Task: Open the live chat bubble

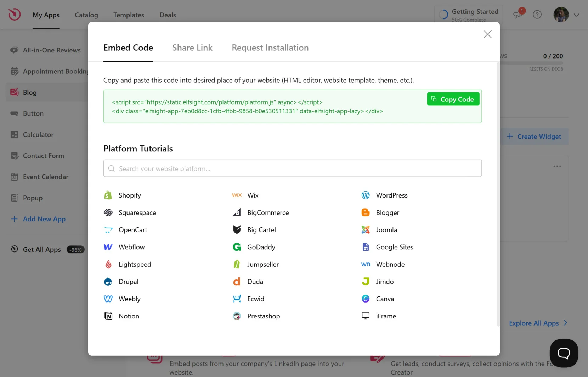Action: click(x=564, y=353)
